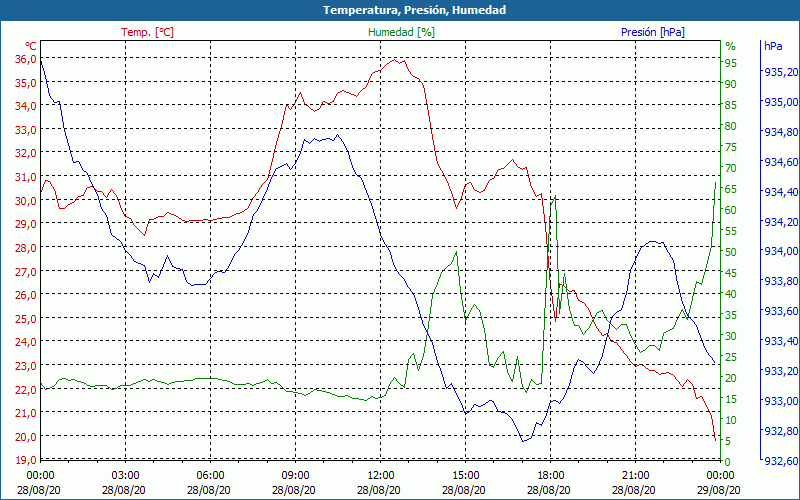Click pressure axis value '934,40'
800x500 pixels.
coord(781,192)
